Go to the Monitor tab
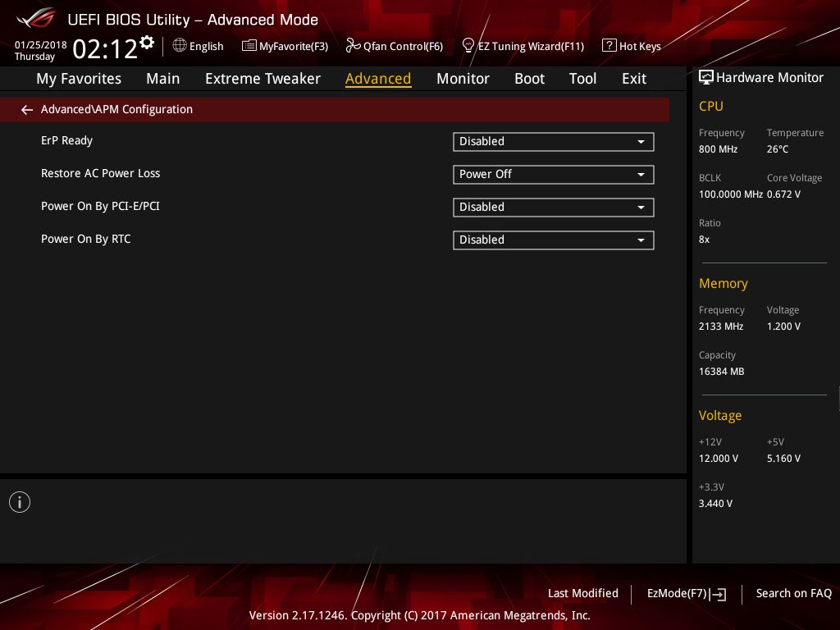This screenshot has height=630, width=840. [x=463, y=79]
